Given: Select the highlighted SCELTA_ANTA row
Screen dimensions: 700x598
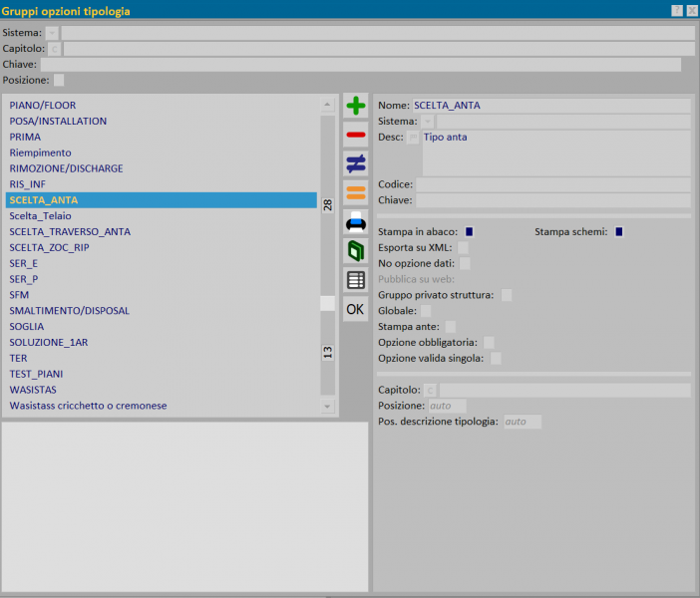Looking at the screenshot, I should pyautogui.click(x=162, y=200).
